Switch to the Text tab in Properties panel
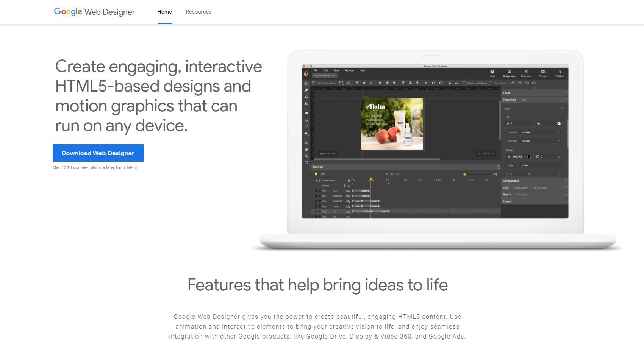 pyautogui.click(x=524, y=100)
